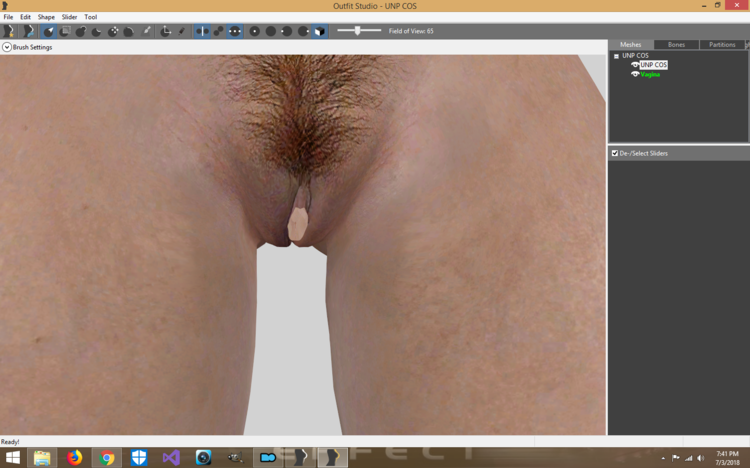This screenshot has width=750, height=468.
Task: Open File Explorer from taskbar
Action: pyautogui.click(x=42, y=458)
